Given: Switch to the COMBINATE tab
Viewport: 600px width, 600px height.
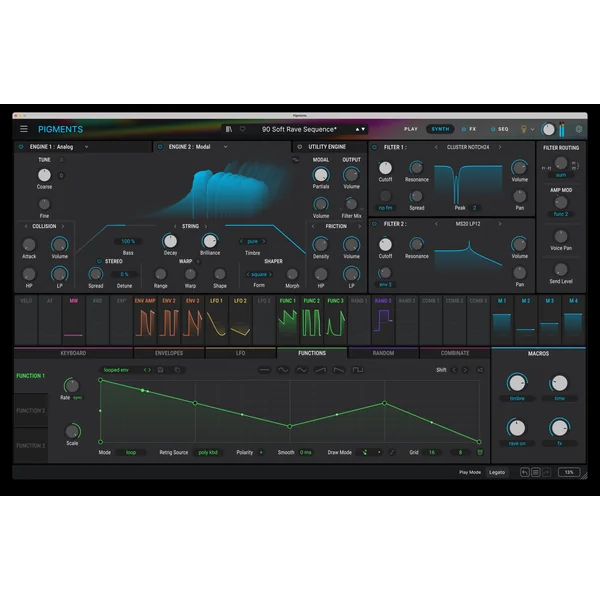Looking at the screenshot, I should pyautogui.click(x=455, y=353).
